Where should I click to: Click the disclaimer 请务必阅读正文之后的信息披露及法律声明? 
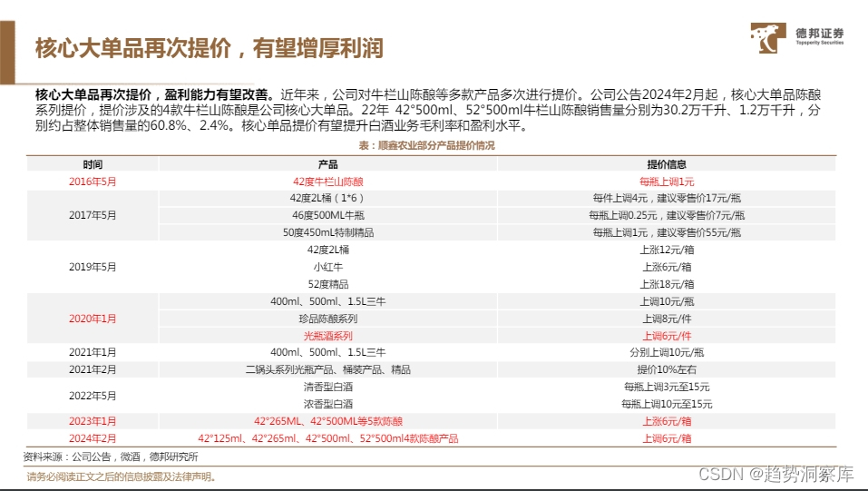tap(121, 476)
